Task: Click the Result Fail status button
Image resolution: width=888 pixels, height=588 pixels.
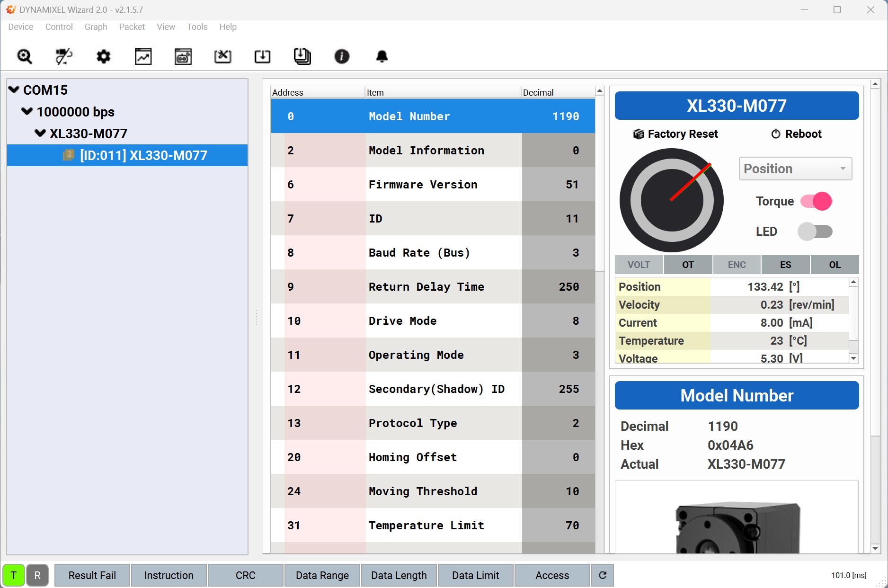Action: click(92, 575)
